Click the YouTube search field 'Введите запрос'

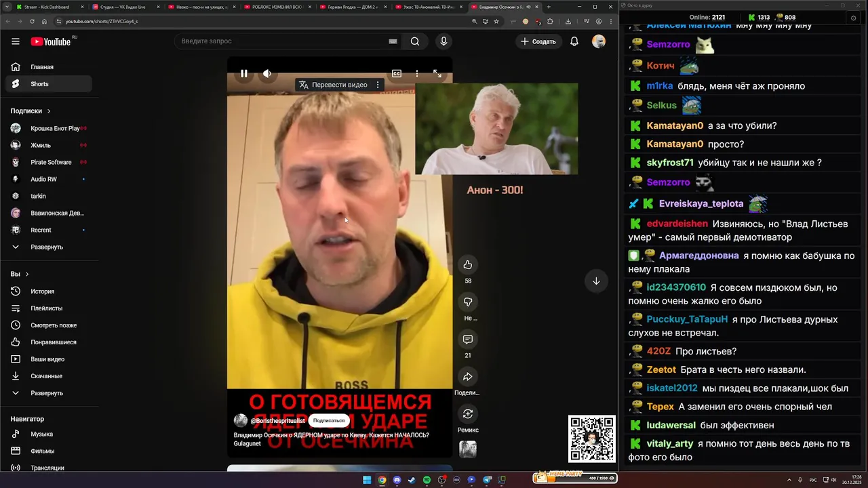[281, 41]
